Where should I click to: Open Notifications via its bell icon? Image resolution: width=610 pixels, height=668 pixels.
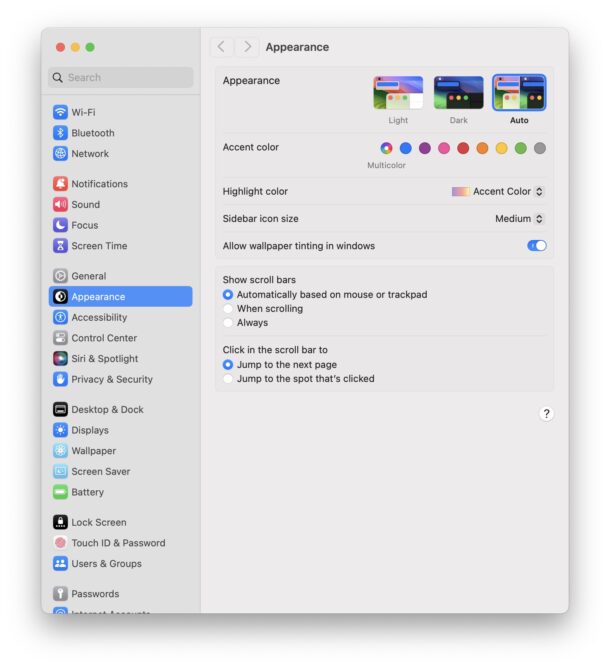60,184
